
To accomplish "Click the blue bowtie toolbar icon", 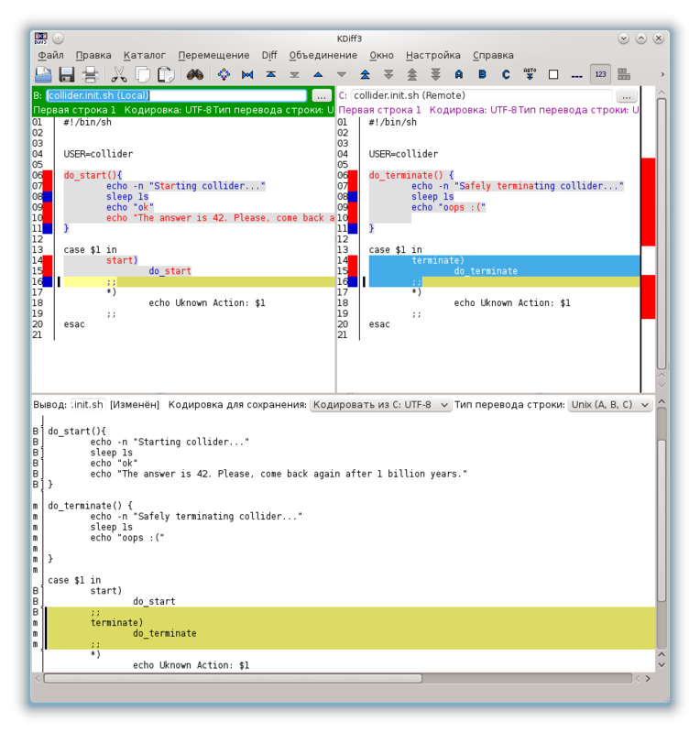I will (247, 74).
